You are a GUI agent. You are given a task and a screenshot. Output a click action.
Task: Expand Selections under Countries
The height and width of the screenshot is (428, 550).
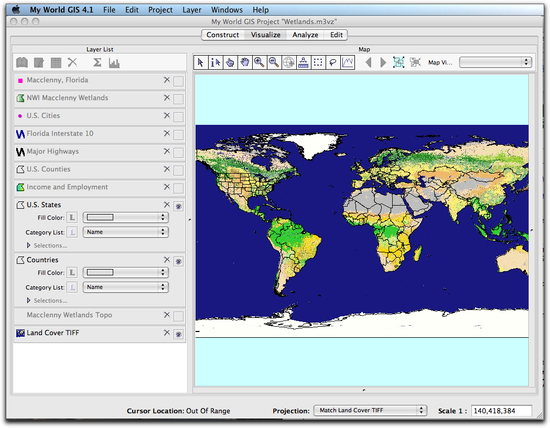[x=29, y=301]
